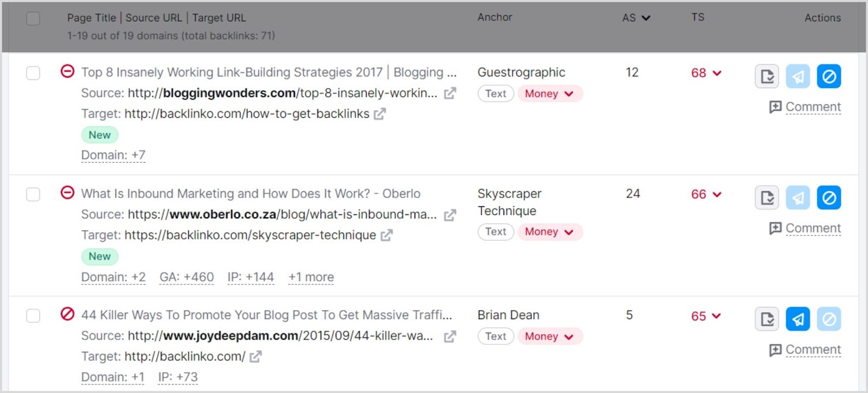
Task: Click the red minus status icon for Oberlo
Action: 67,193
